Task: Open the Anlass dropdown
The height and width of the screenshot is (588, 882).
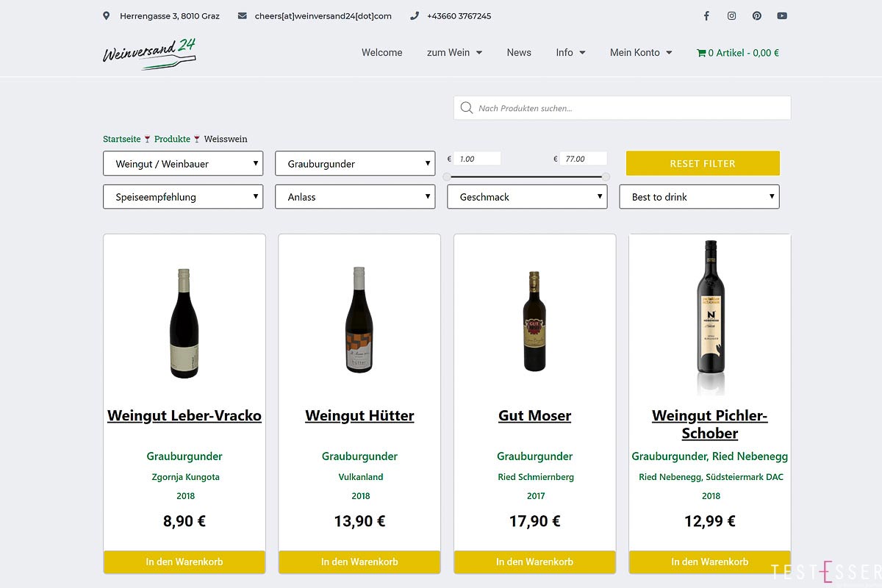Action: click(355, 196)
